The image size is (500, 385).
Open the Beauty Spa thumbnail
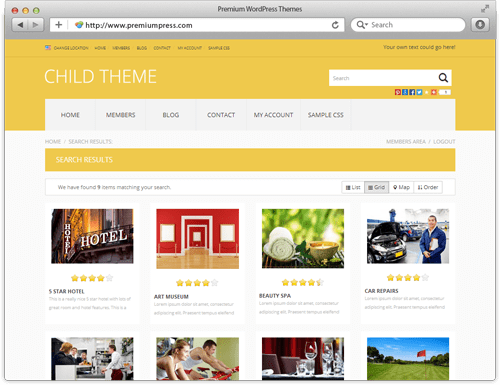pos(303,238)
